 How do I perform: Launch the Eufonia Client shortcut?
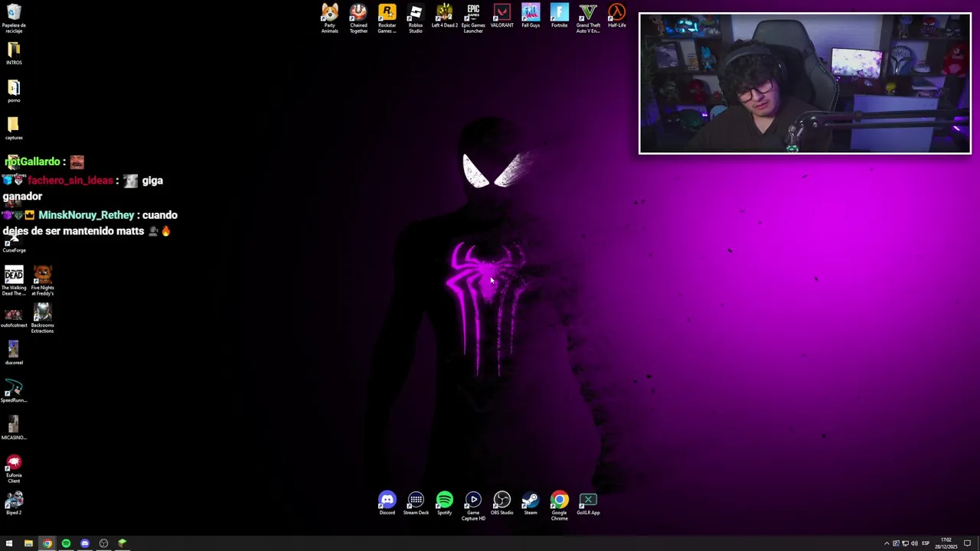point(14,468)
